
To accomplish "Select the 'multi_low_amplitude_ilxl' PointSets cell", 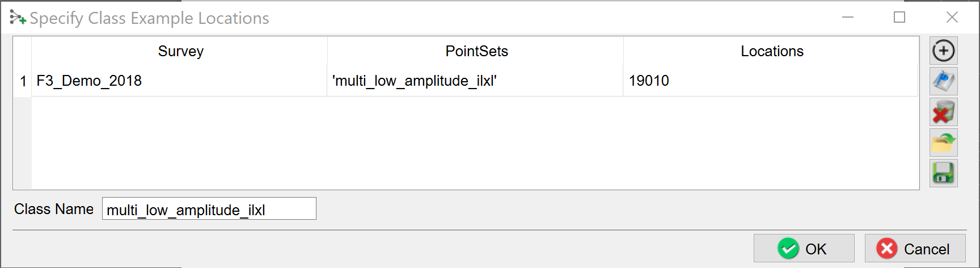I will tap(475, 81).
